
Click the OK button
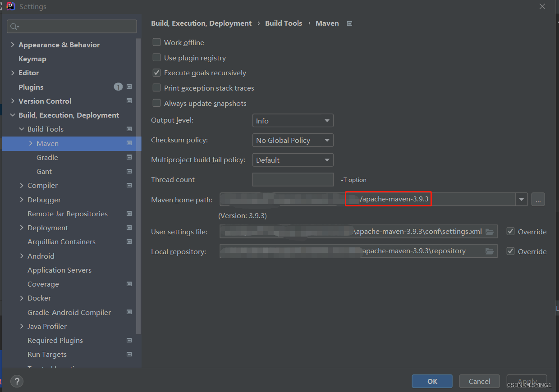click(432, 381)
